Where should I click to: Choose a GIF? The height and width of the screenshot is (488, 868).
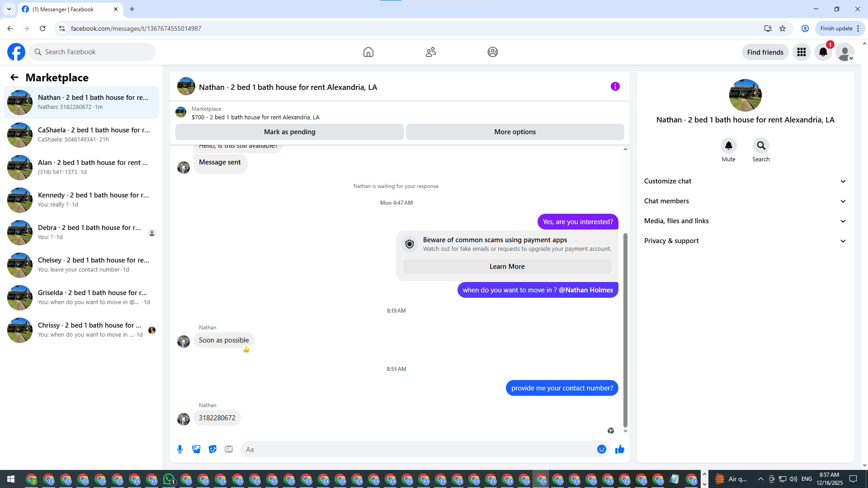point(229,449)
